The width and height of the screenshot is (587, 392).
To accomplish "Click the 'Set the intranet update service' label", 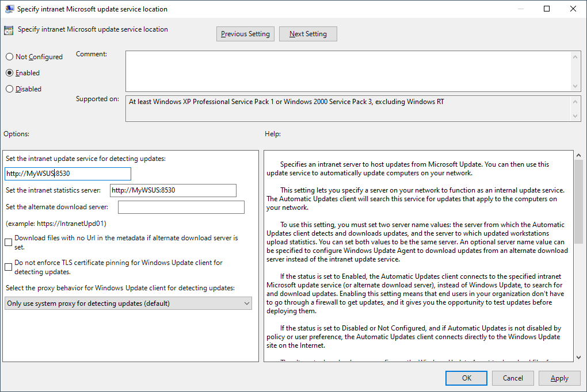I will 86,159.
